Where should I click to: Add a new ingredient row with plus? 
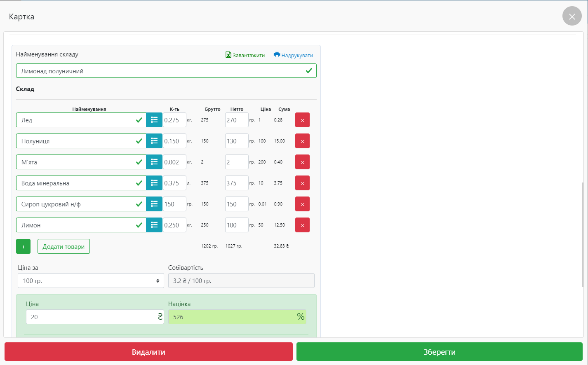[x=23, y=247]
